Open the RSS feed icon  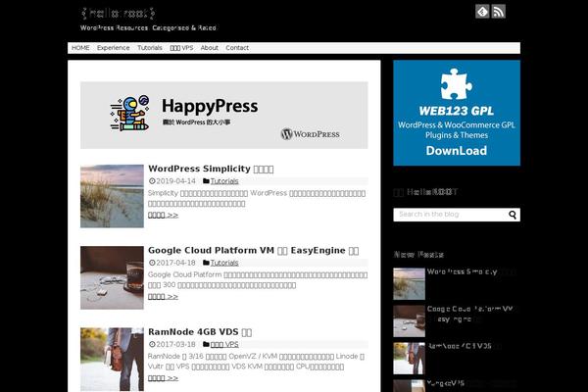click(499, 12)
